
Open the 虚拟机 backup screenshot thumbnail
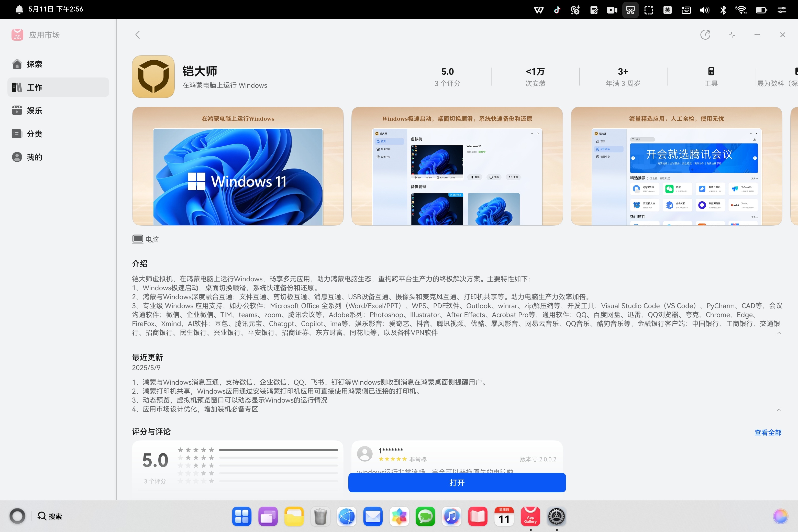(x=457, y=166)
